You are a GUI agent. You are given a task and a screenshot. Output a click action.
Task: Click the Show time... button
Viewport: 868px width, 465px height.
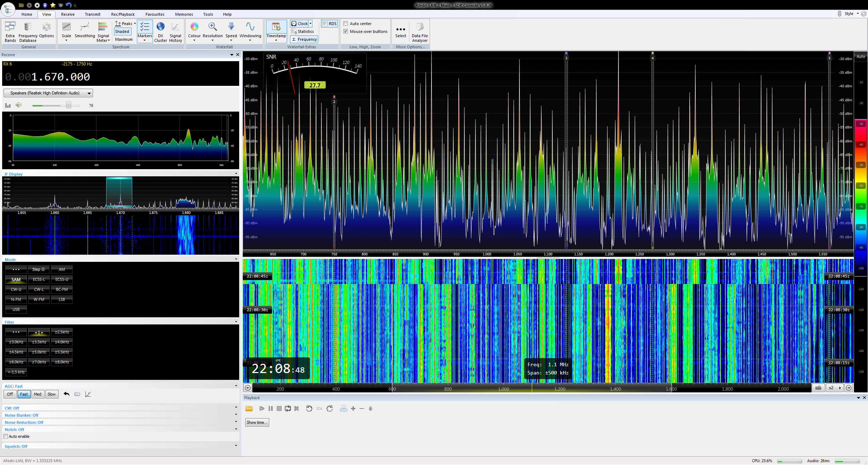[x=257, y=423]
